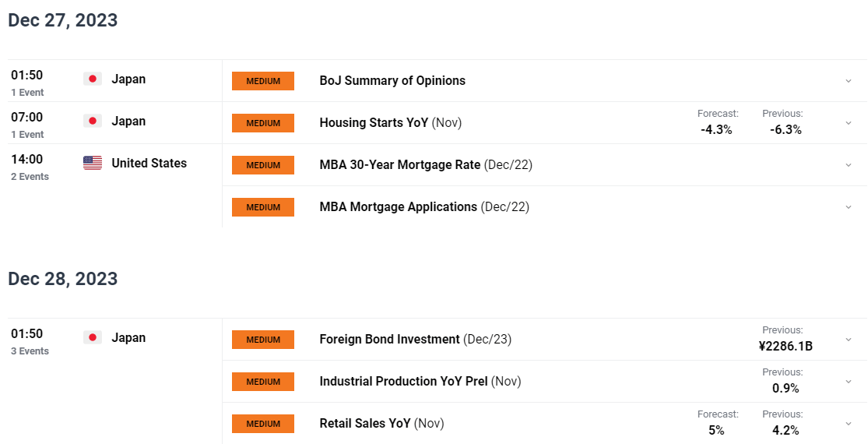Expand Retail Sales YoY chevron
Screen dimensions: 868x444
pos(848,424)
